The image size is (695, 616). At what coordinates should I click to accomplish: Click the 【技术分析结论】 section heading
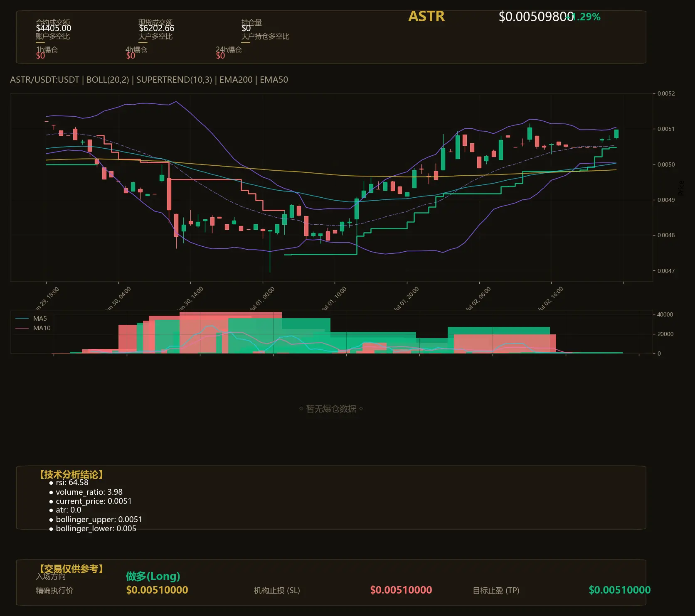click(x=71, y=475)
